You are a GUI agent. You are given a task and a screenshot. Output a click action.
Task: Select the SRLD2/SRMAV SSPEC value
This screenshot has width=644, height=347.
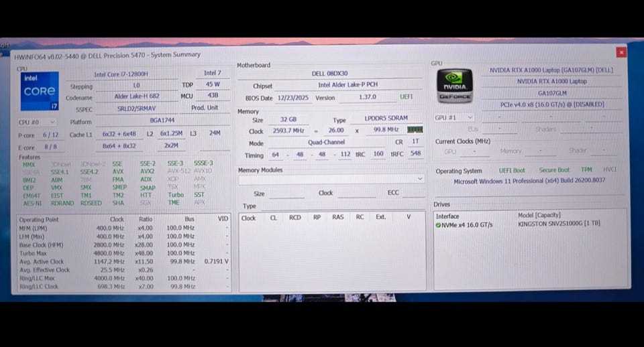(x=136, y=109)
